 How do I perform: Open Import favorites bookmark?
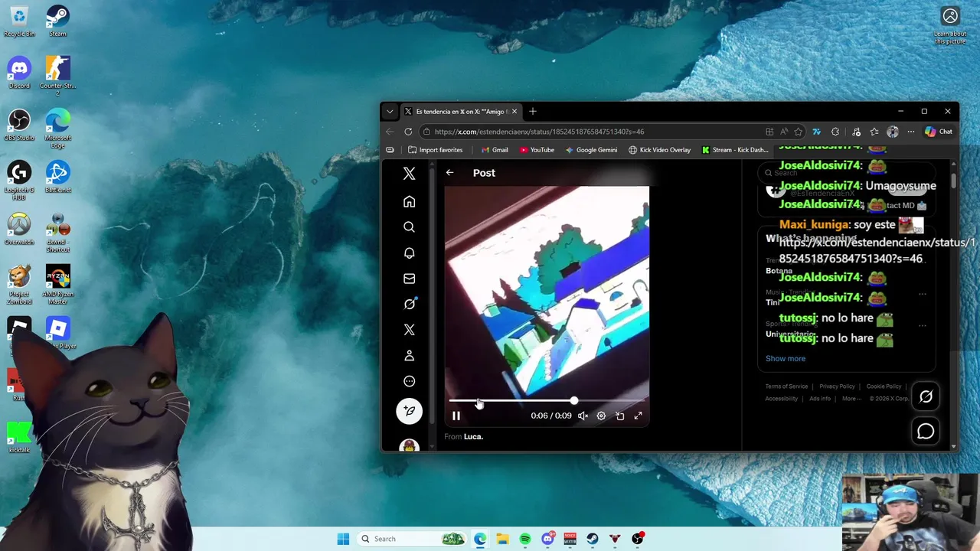435,150
